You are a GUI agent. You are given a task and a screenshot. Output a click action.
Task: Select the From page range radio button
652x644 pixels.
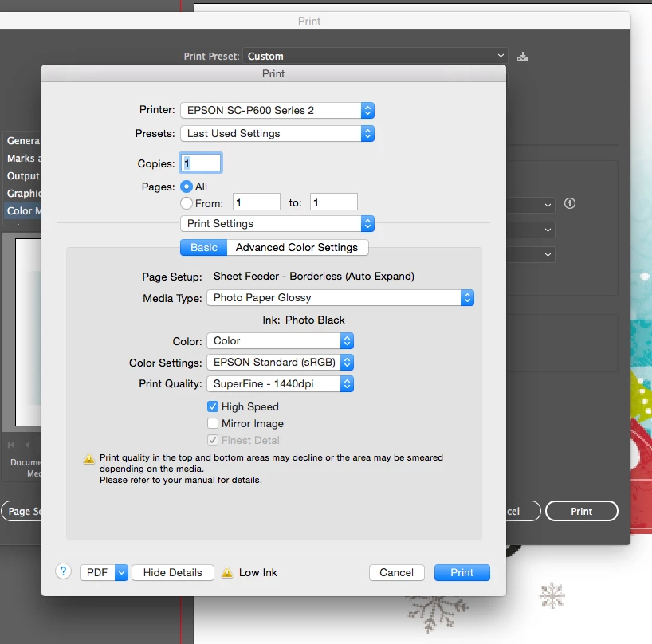pos(187,203)
